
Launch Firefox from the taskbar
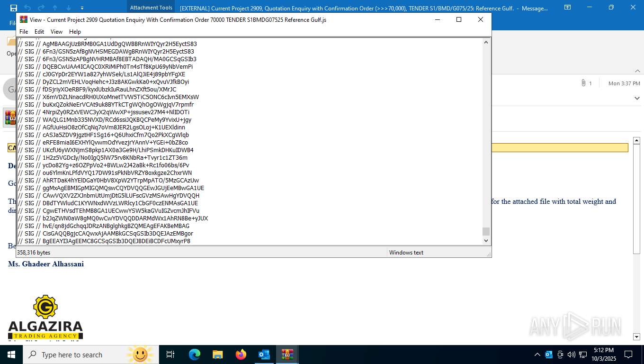[x=241, y=355]
